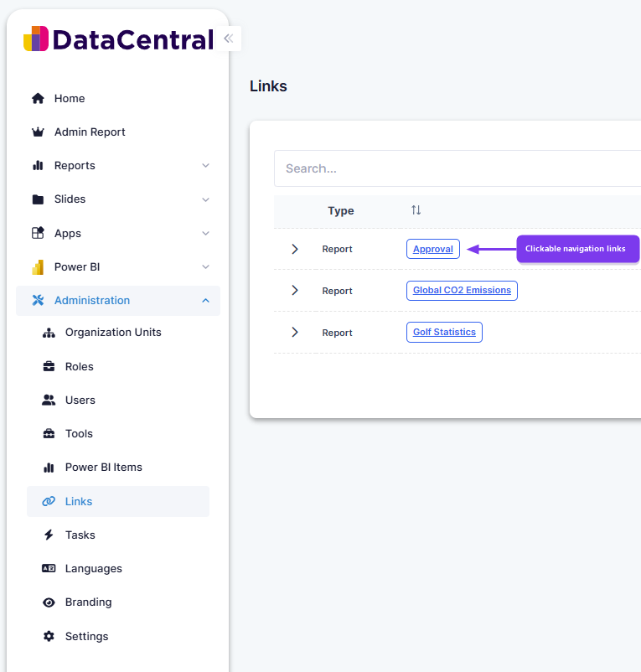The image size is (641, 672).
Task: Click the Power BI logo icon
Action: tap(38, 267)
